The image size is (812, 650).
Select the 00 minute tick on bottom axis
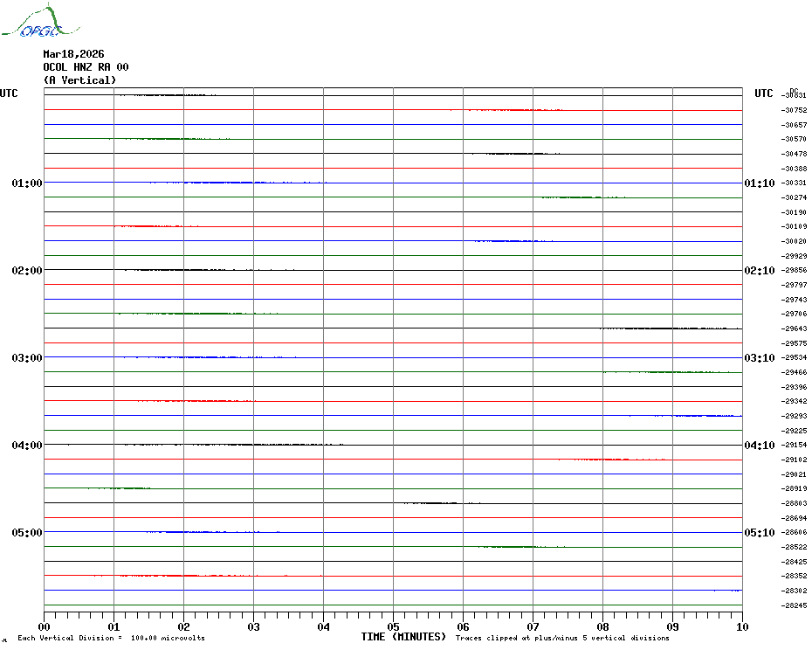tap(45, 626)
